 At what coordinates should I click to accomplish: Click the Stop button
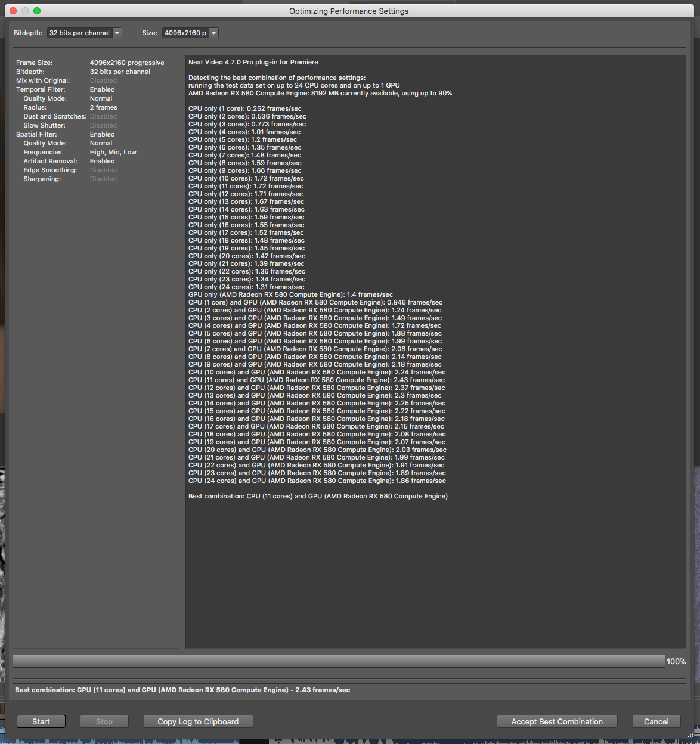click(x=104, y=721)
